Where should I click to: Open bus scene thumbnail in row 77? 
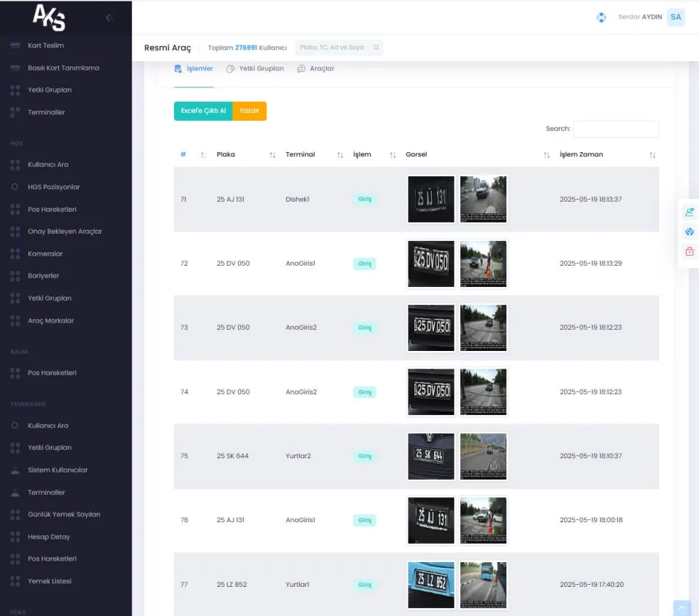483,585
